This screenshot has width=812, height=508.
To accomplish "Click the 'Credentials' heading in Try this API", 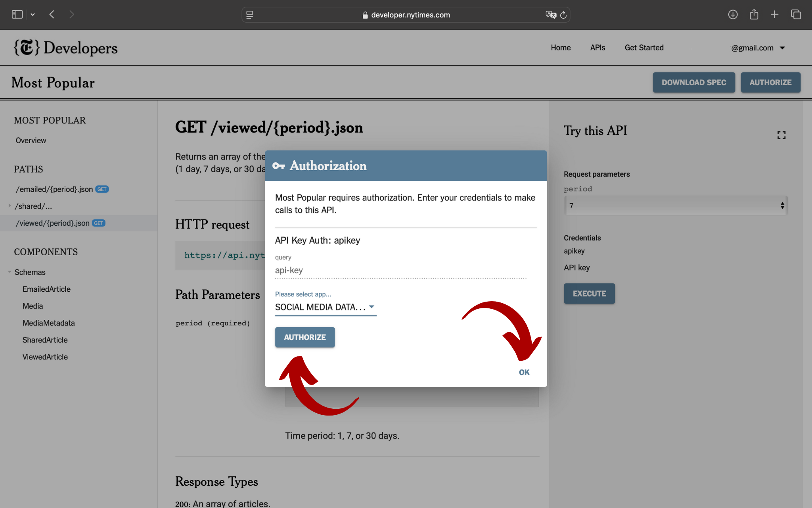I will click(x=582, y=238).
